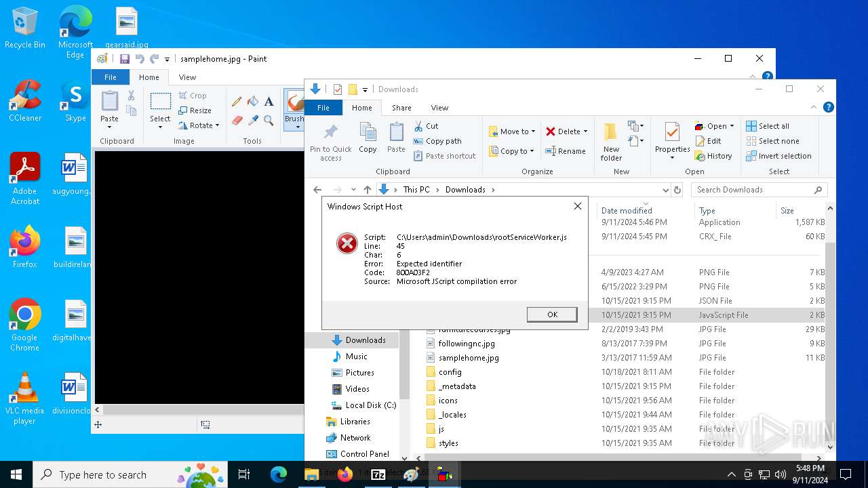Click the Task View taskbar button
Screen dimensions: 868x488
tap(244, 474)
